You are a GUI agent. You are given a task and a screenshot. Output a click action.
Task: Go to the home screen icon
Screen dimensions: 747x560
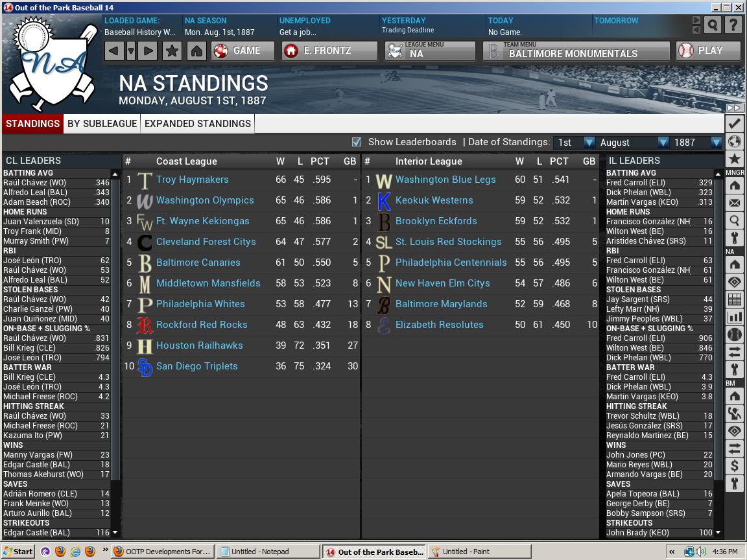(x=196, y=51)
